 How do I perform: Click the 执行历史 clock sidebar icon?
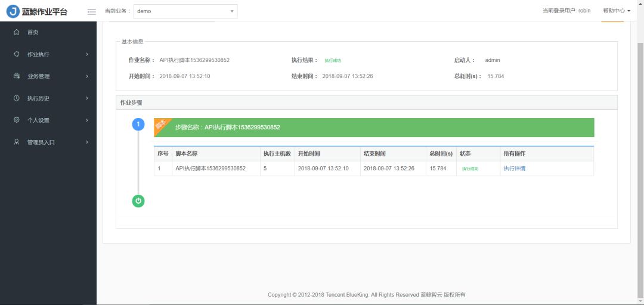17,98
